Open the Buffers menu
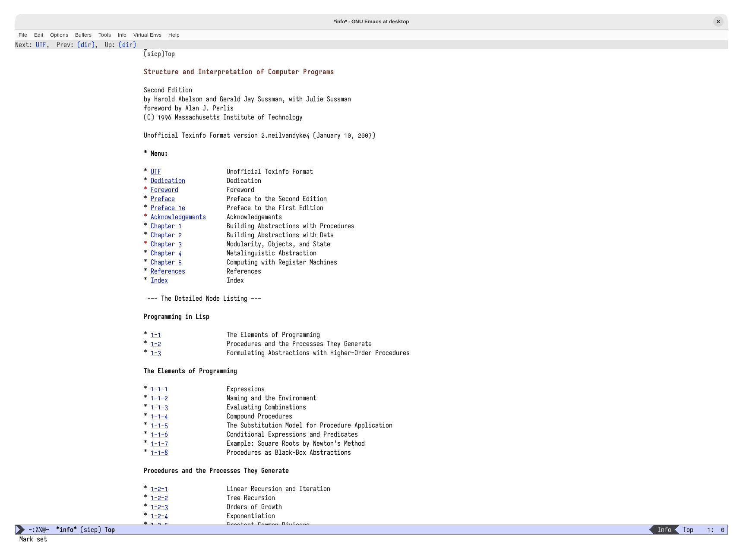The width and height of the screenshot is (743, 560). (x=83, y=35)
